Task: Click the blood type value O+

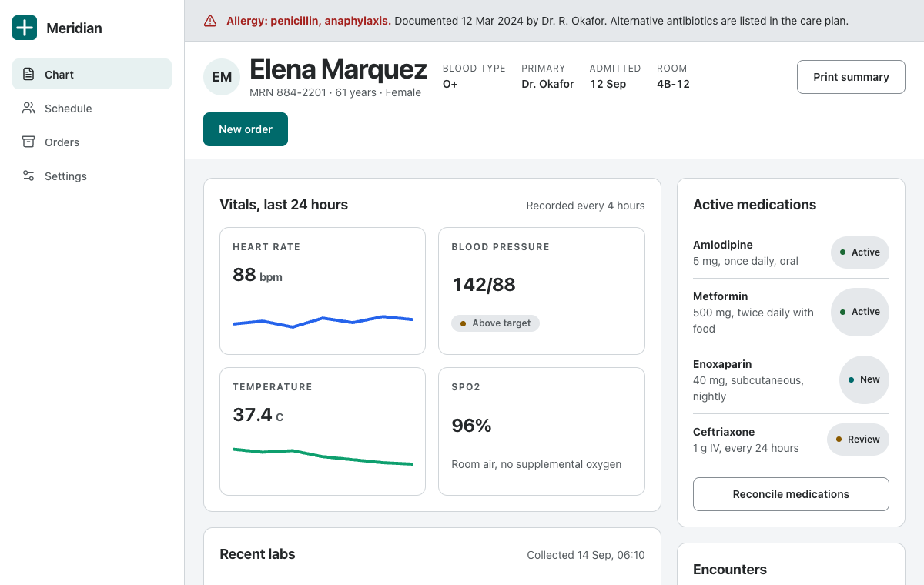Action: click(x=450, y=84)
